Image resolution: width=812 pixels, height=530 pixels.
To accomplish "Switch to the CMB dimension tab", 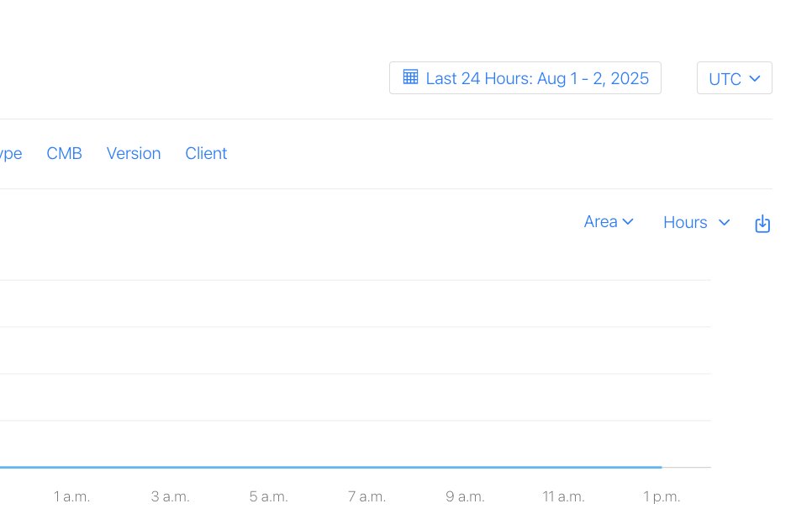I will [x=64, y=153].
